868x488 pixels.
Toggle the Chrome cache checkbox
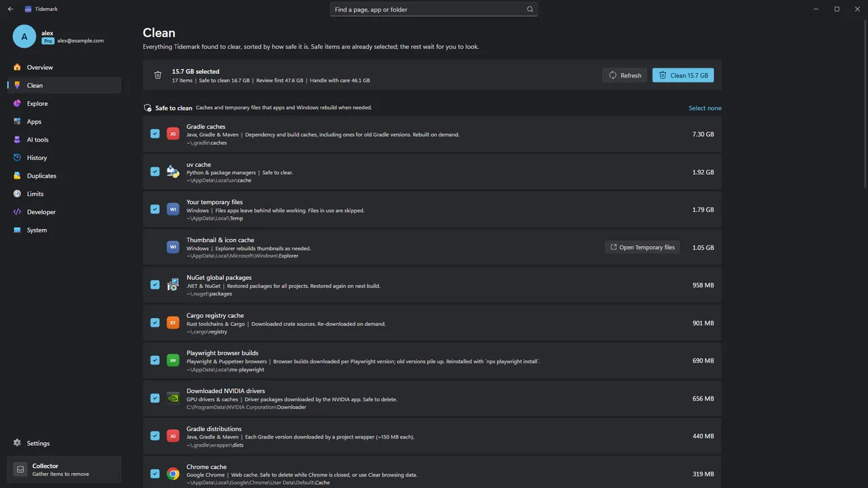(155, 474)
